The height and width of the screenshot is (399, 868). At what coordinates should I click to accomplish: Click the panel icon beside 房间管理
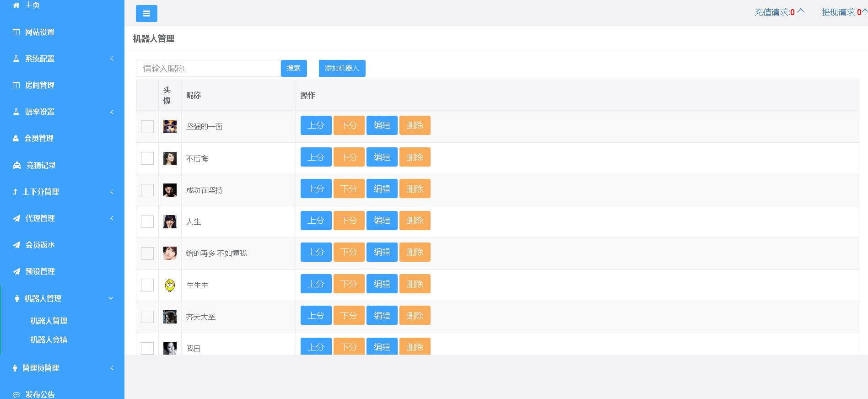point(16,85)
